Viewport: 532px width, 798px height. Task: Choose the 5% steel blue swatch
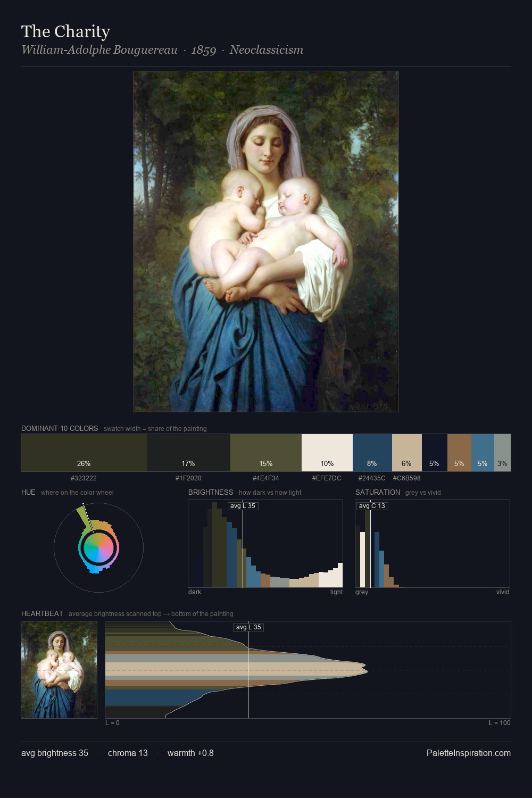pos(483,453)
